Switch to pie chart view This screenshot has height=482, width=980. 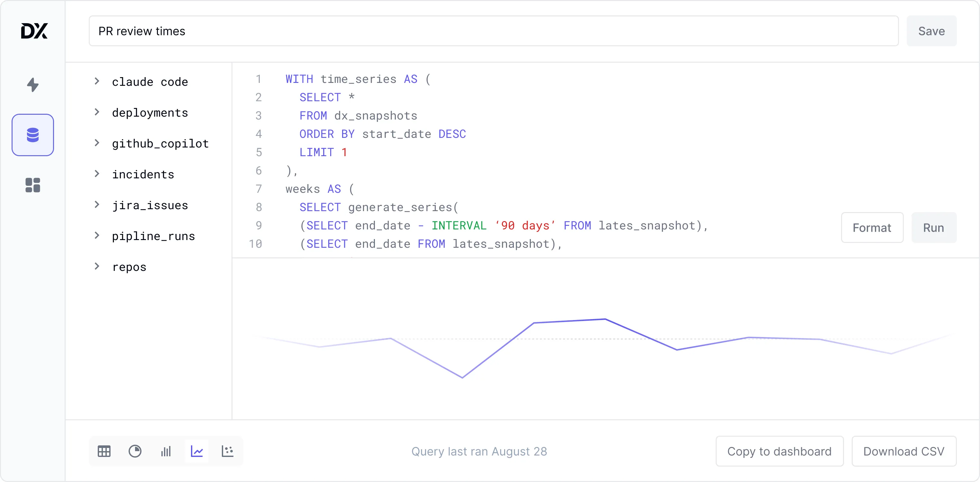(135, 451)
